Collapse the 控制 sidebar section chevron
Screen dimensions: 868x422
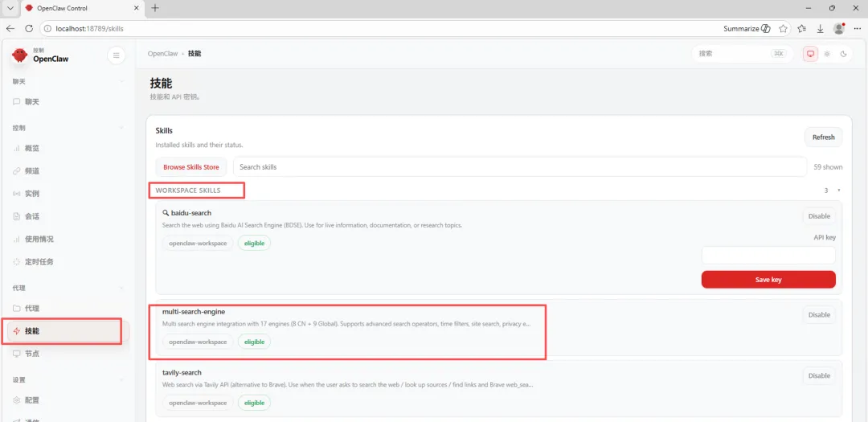[x=122, y=128]
